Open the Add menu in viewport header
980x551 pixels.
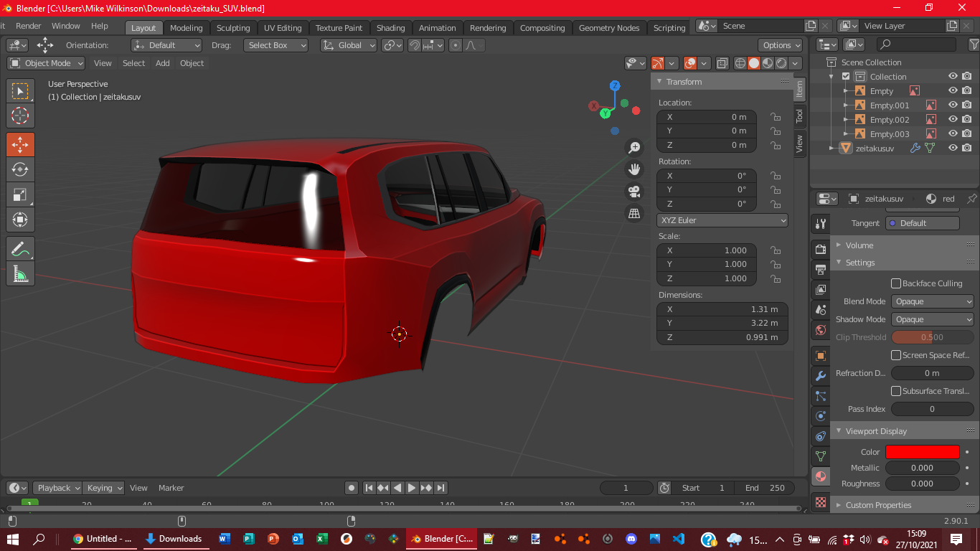(x=163, y=63)
